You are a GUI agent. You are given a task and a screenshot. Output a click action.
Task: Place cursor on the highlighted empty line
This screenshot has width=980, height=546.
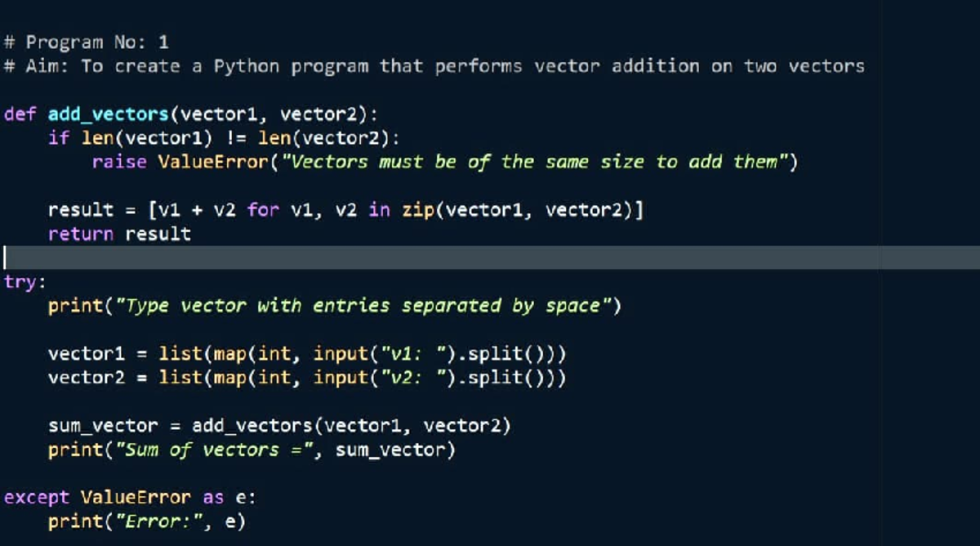(x=490, y=257)
